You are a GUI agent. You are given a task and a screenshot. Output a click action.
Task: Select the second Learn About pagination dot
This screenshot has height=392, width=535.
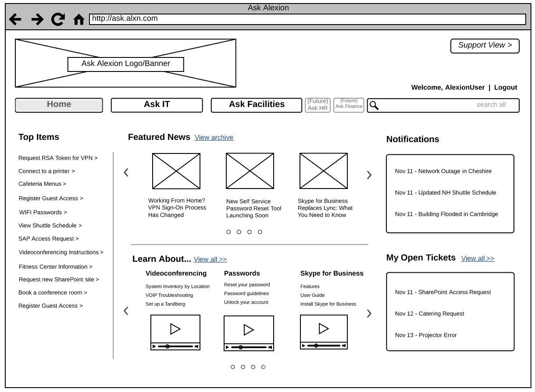click(243, 367)
